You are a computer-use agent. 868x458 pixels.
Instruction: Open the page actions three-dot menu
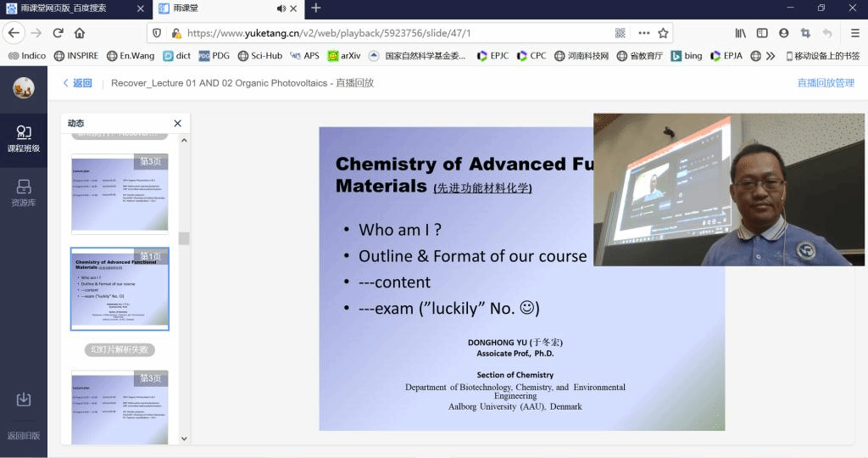point(644,33)
